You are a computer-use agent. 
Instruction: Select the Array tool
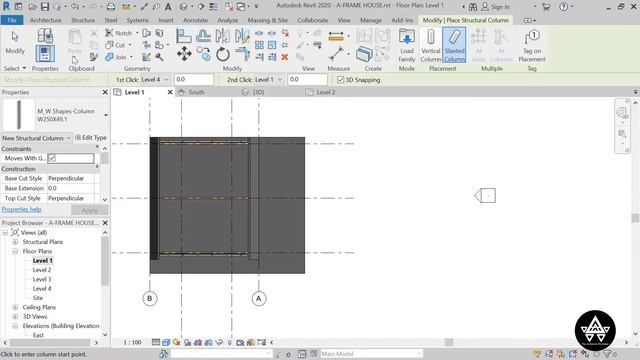pos(259,45)
